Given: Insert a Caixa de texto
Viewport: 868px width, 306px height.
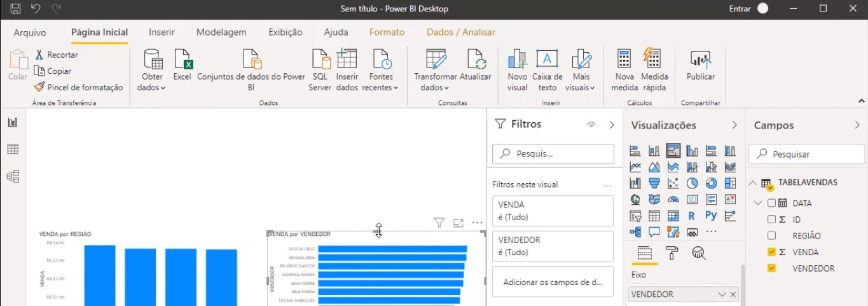Looking at the screenshot, I should 548,70.
